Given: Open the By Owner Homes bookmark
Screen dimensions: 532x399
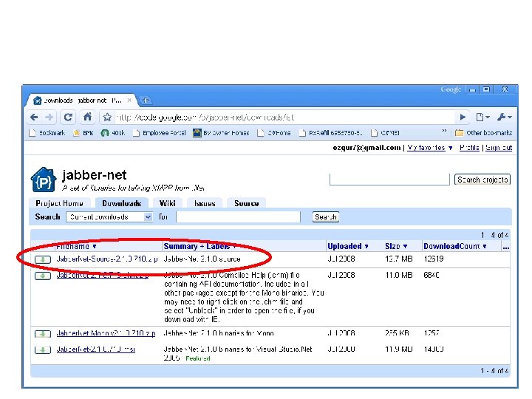Looking at the screenshot, I should click(x=221, y=133).
